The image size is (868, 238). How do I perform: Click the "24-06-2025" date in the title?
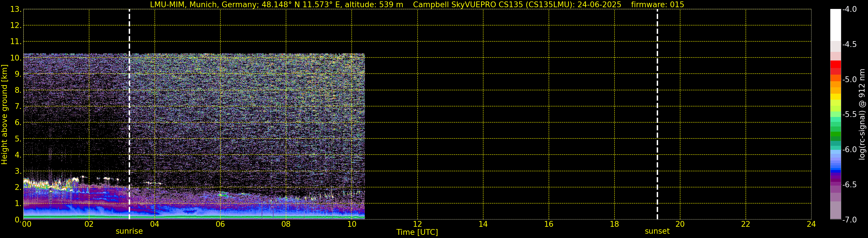coord(599,4)
